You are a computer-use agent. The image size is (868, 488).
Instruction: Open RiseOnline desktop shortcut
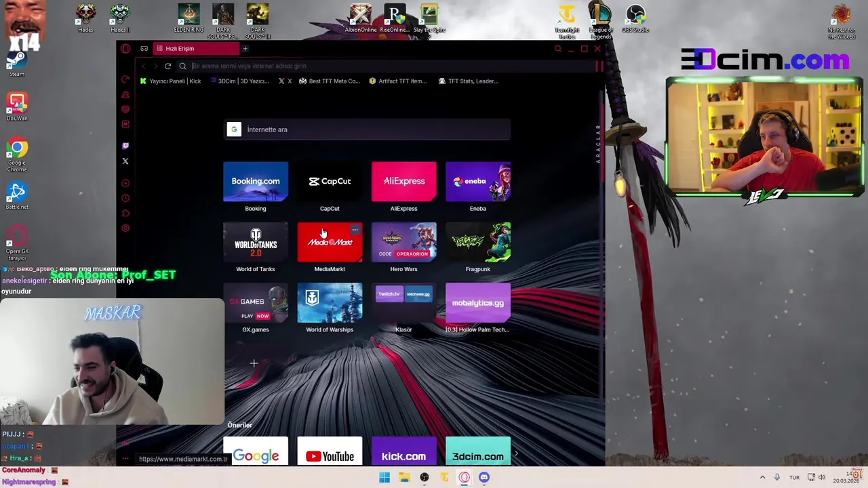[x=394, y=18]
